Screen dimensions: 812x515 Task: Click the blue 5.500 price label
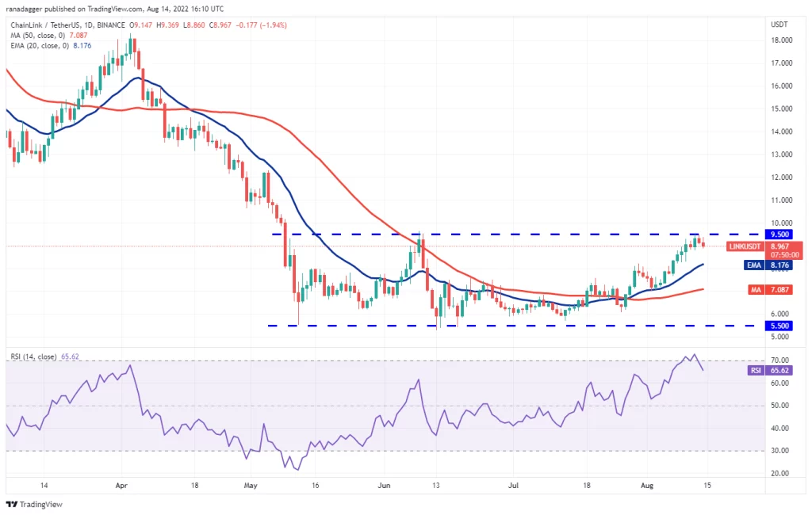779,326
